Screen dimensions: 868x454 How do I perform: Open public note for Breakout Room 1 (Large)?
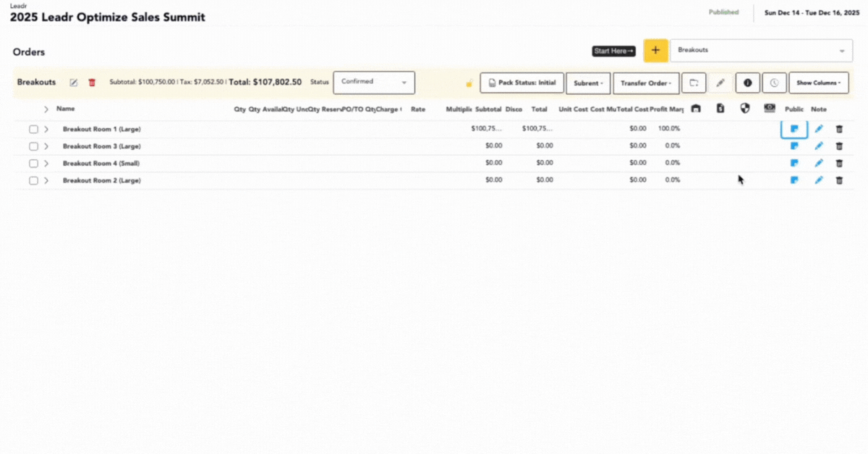pyautogui.click(x=794, y=129)
